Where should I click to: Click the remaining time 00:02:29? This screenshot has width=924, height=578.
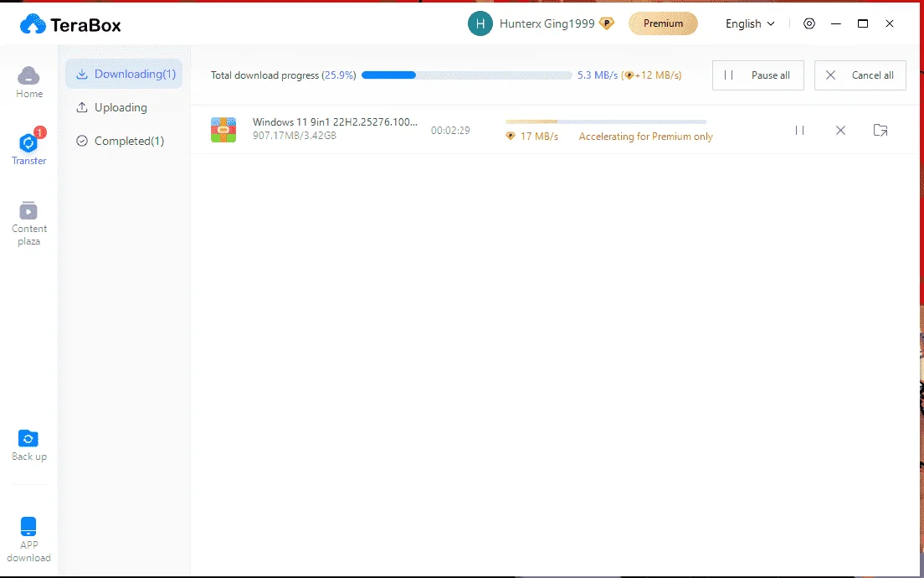click(450, 131)
